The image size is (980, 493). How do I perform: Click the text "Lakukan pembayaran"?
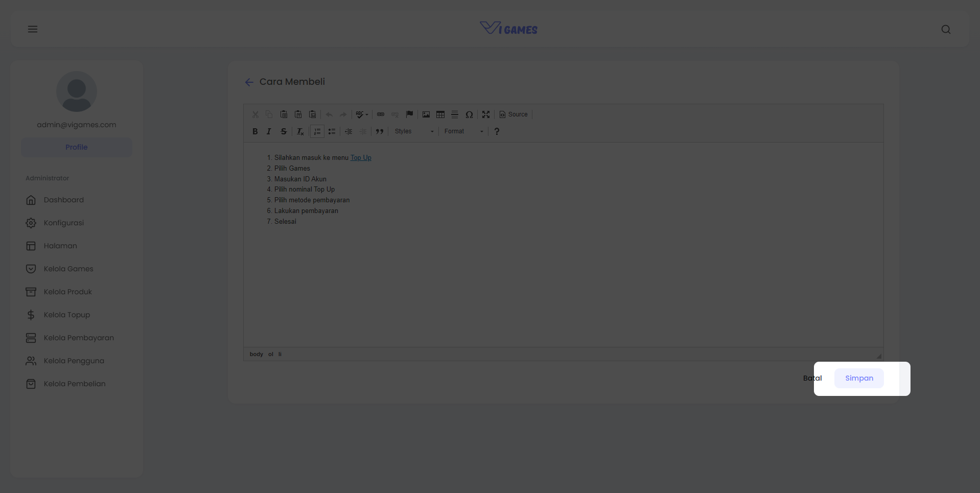tap(306, 211)
